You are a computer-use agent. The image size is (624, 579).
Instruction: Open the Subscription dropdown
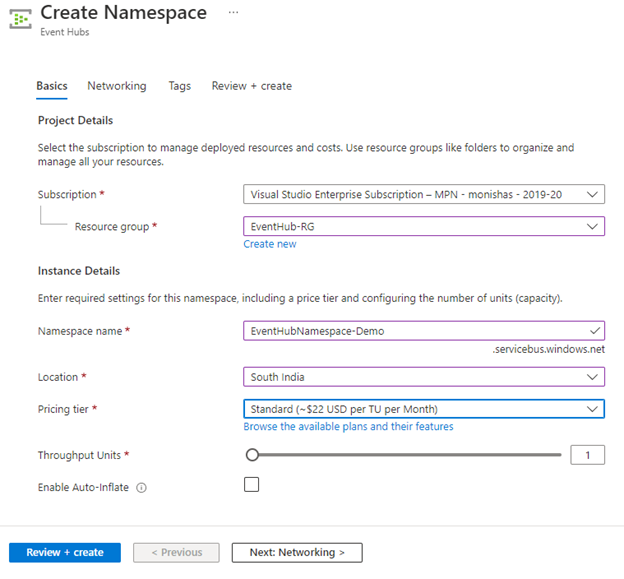click(x=424, y=194)
